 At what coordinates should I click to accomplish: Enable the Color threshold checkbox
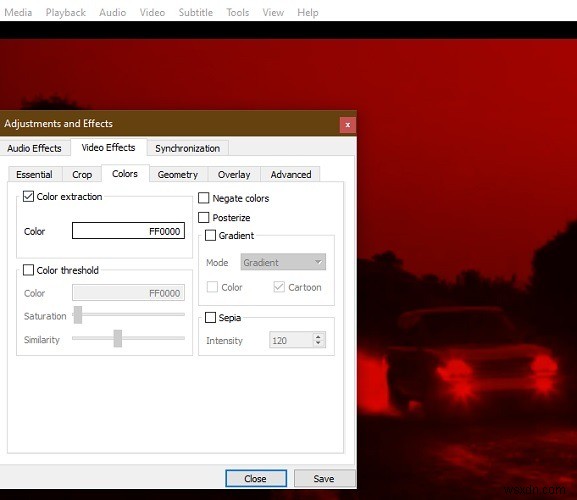pos(28,270)
